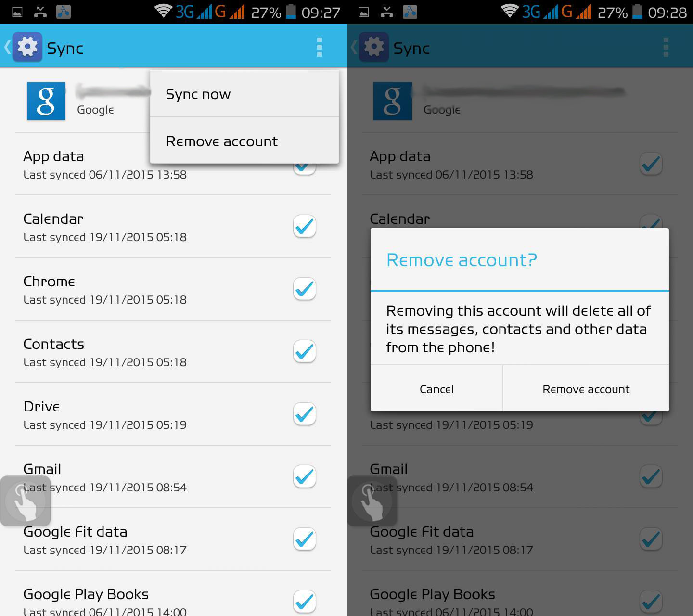Tap the Remove account? dialog title
The image size is (693, 616).
(462, 260)
